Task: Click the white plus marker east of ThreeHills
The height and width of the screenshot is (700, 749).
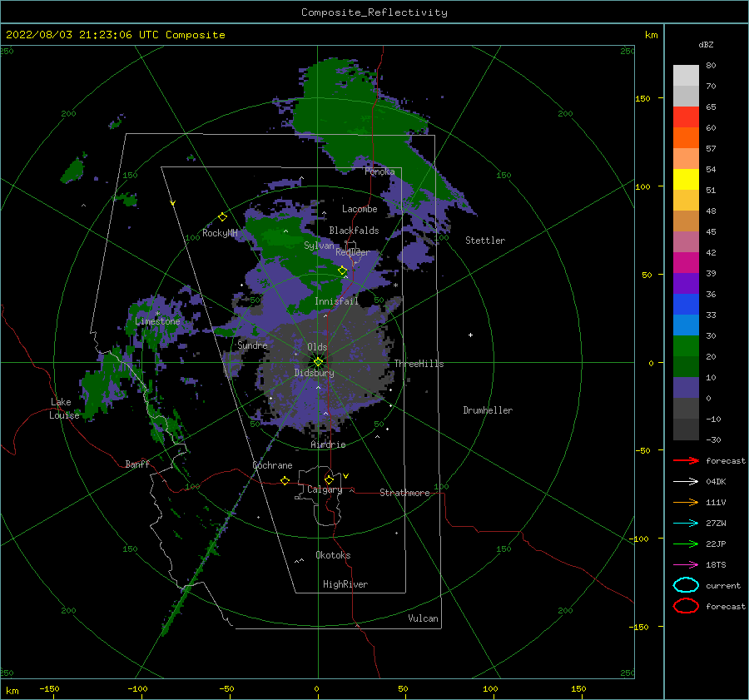Action: [470, 335]
